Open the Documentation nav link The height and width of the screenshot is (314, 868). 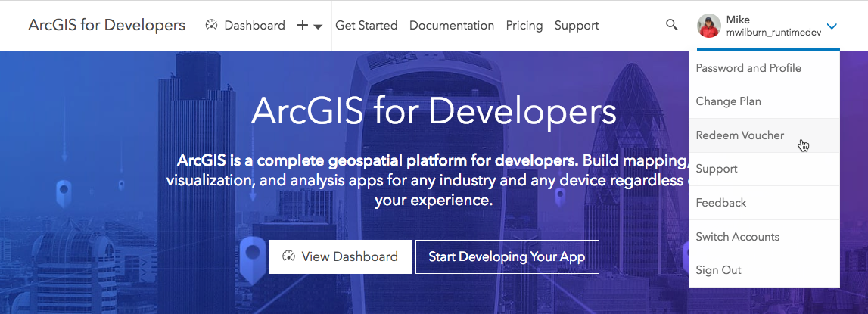pos(452,26)
